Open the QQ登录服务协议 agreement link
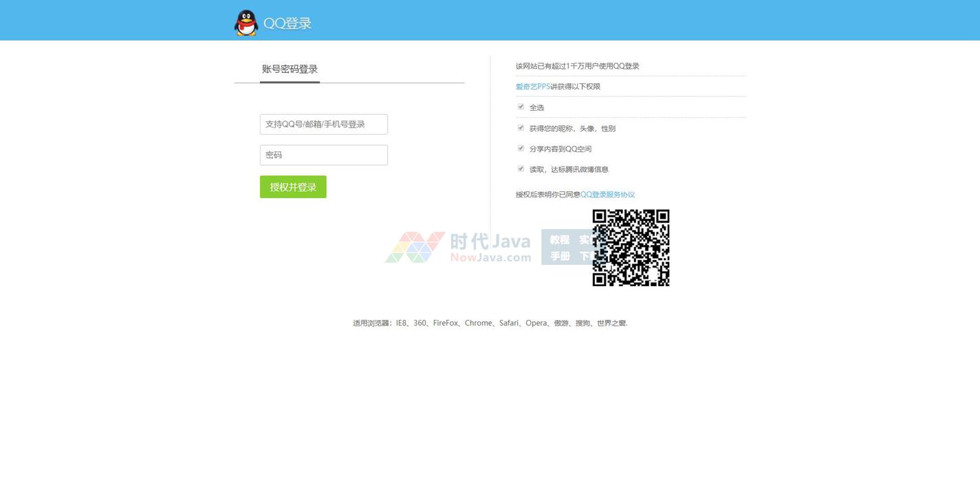 click(x=607, y=195)
